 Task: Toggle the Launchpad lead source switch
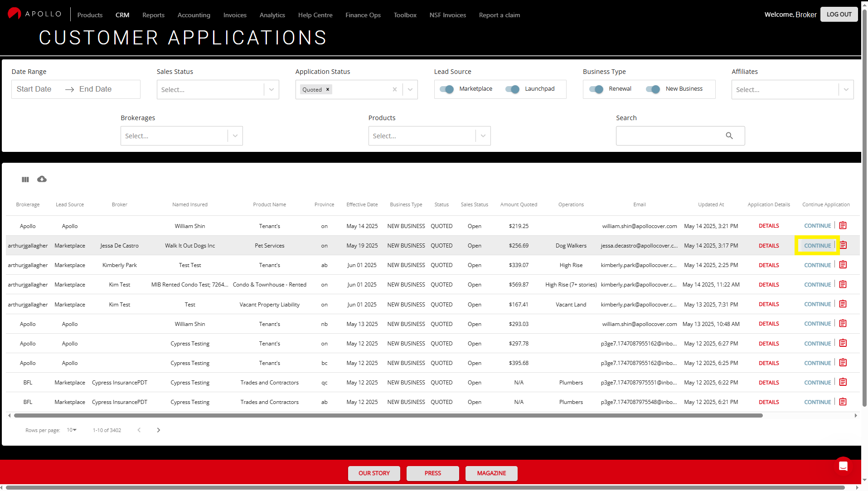[512, 89]
